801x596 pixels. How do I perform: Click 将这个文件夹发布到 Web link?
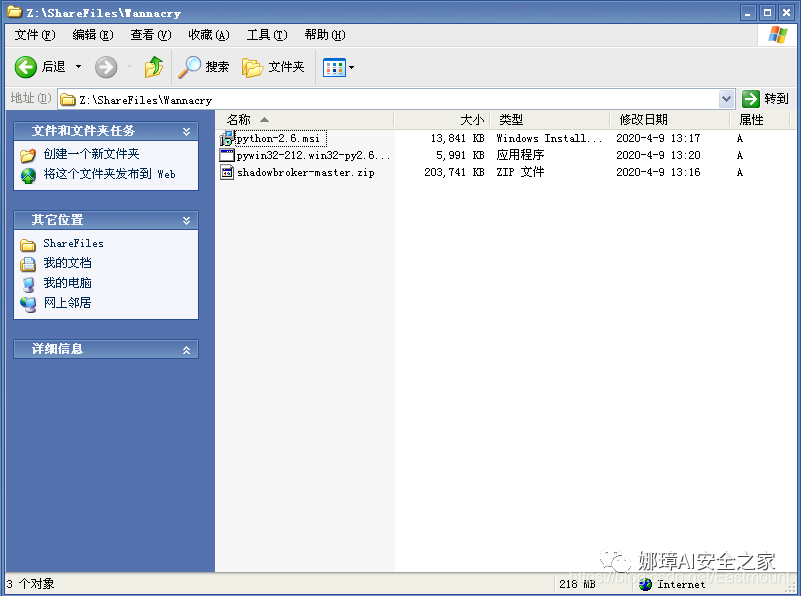tap(109, 174)
